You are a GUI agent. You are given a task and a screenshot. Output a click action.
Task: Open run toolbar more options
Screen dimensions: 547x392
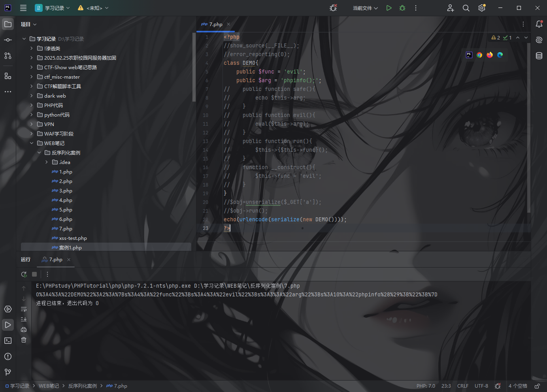click(x=47, y=274)
